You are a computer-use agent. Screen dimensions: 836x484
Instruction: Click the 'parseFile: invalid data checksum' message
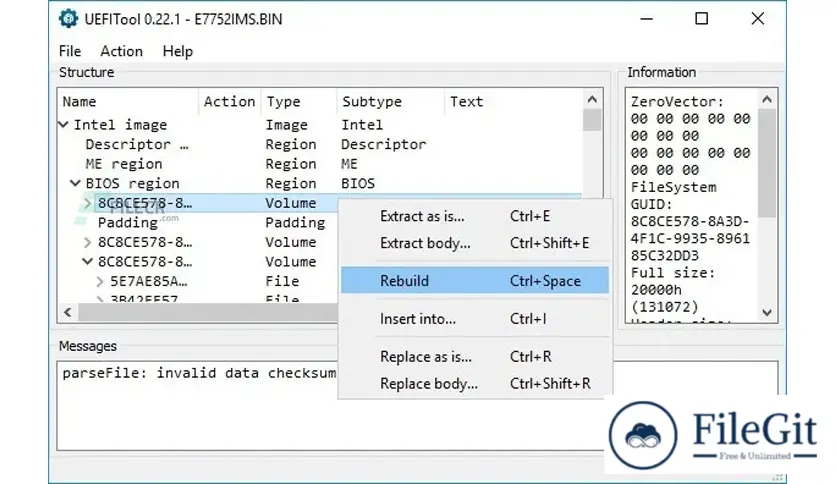click(199, 373)
